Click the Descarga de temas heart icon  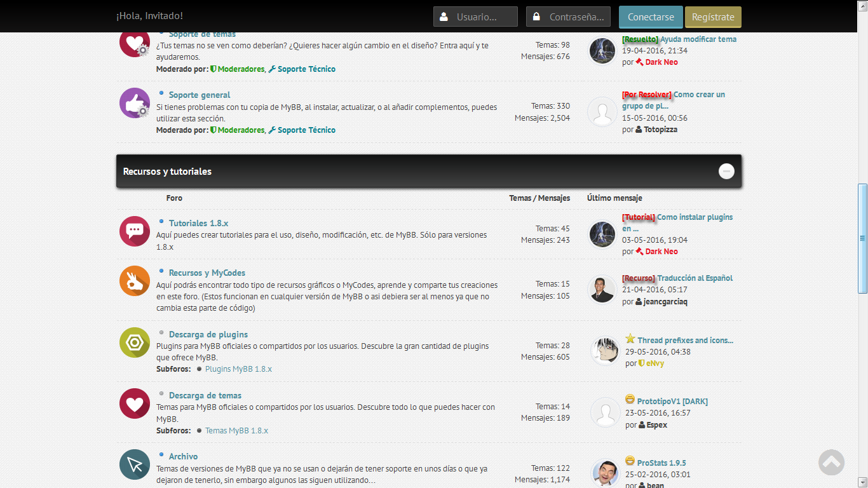[x=135, y=403]
